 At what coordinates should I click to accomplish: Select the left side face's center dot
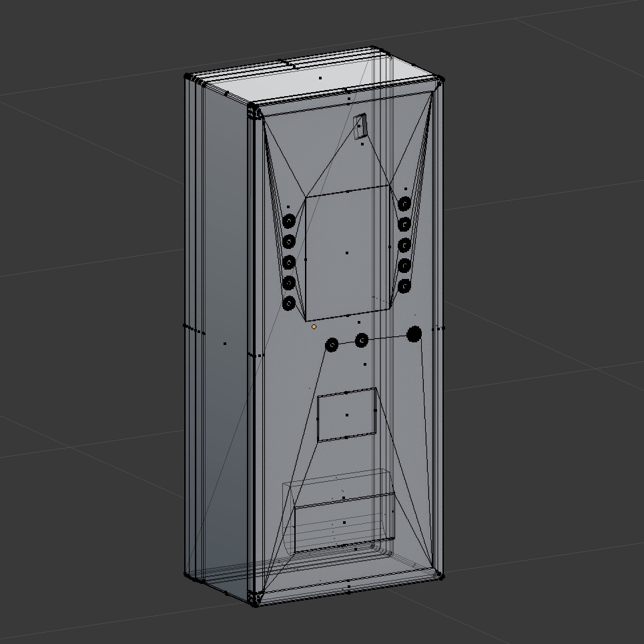225,344
